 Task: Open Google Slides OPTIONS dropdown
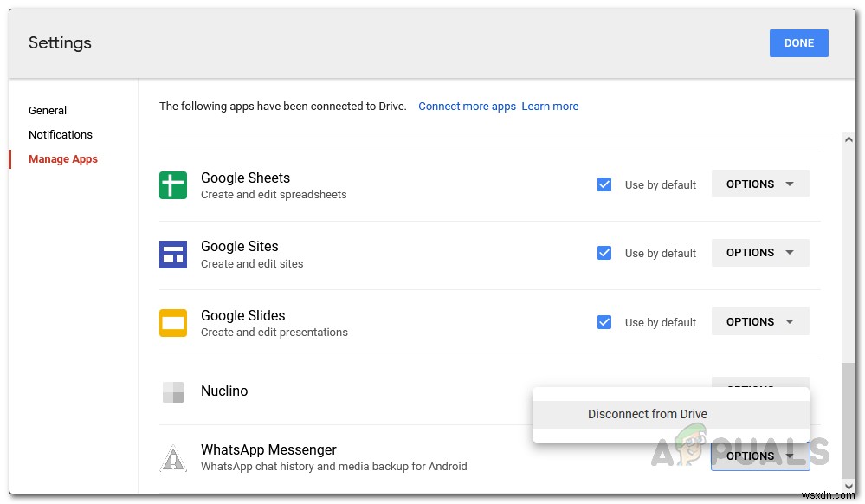pos(759,321)
